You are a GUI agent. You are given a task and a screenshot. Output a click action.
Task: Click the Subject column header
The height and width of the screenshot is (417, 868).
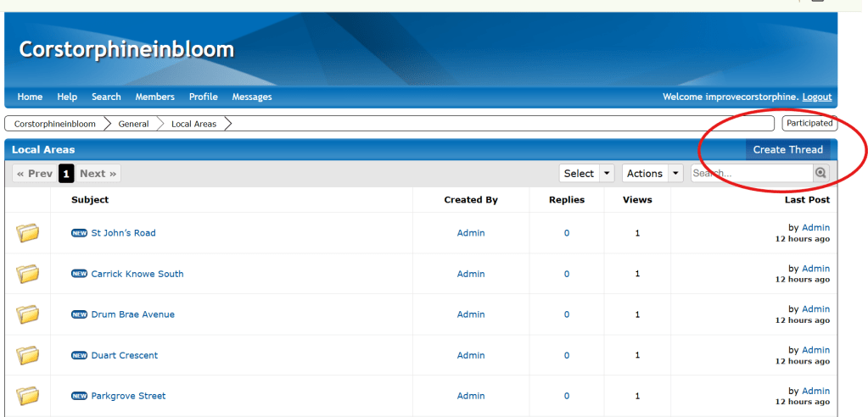(x=90, y=200)
